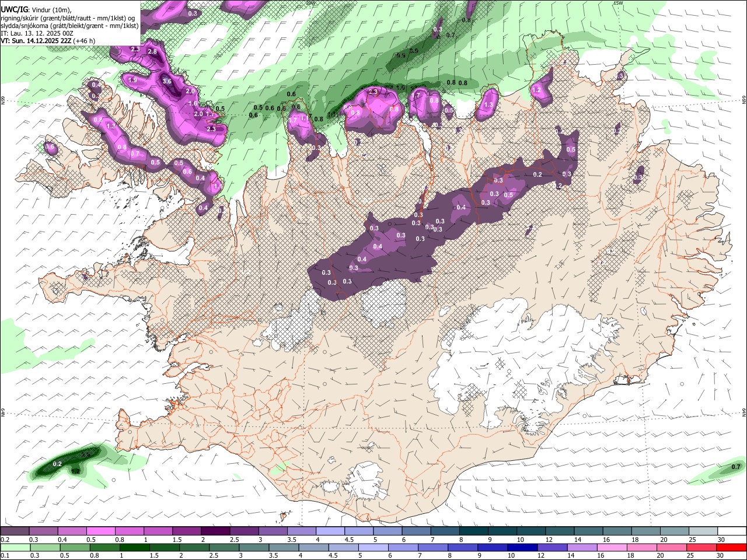The image size is (747, 560).
Task: Click the 25 swatch in the upper snow legend
Action: [703, 531]
